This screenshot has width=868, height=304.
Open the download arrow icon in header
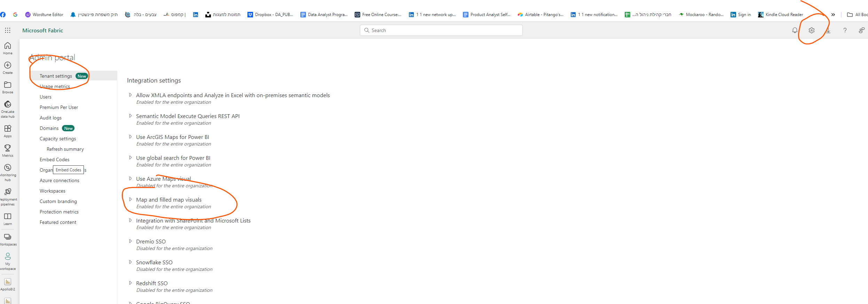[828, 30]
